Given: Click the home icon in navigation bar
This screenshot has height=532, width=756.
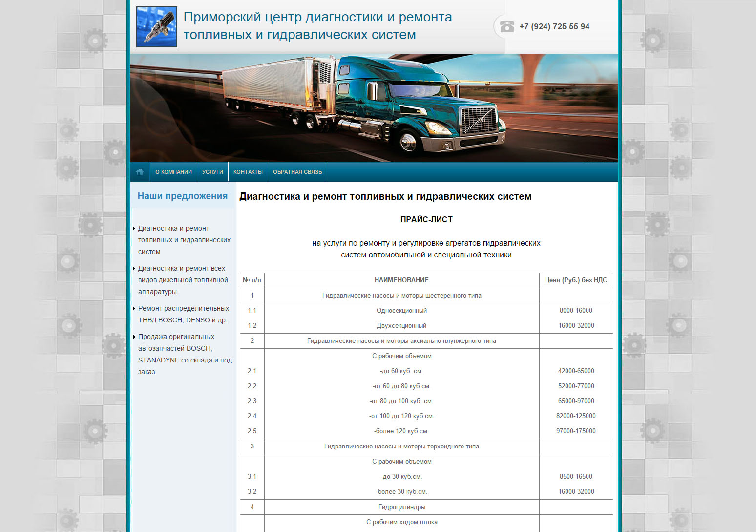Looking at the screenshot, I should pos(140,172).
